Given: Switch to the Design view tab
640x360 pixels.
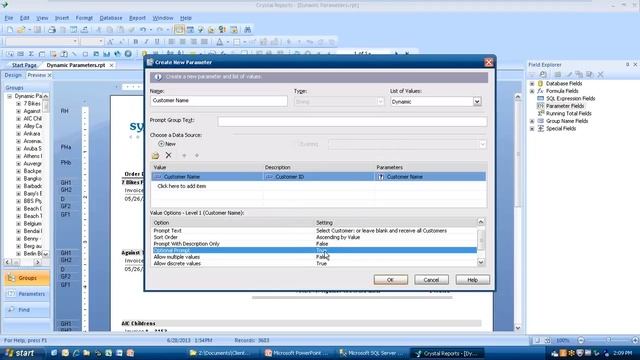Looking at the screenshot, I should 13,75.
